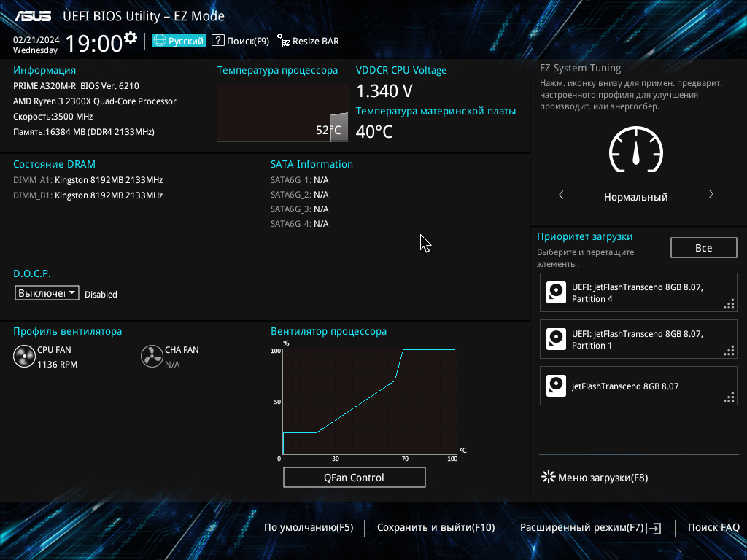Viewport: 747px width, 560px height.
Task: Select UEFI JetFlashTranscend Partition 4 boot entry
Action: pyautogui.click(x=638, y=292)
